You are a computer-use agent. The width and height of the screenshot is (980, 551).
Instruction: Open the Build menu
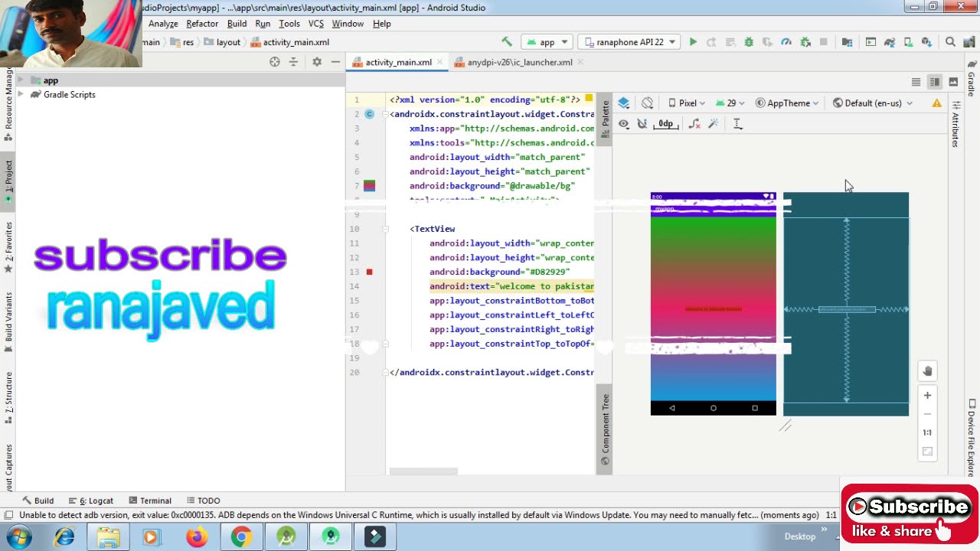click(237, 24)
